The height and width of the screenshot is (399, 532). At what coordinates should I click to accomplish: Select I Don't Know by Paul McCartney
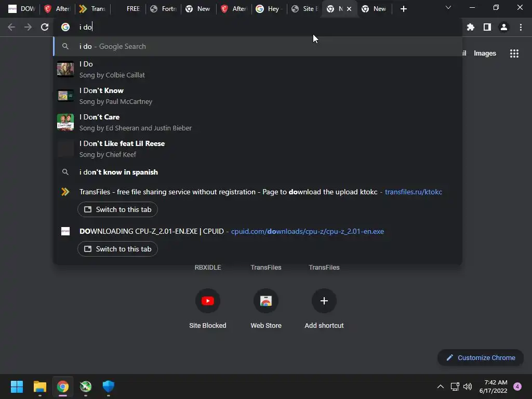coord(258,96)
